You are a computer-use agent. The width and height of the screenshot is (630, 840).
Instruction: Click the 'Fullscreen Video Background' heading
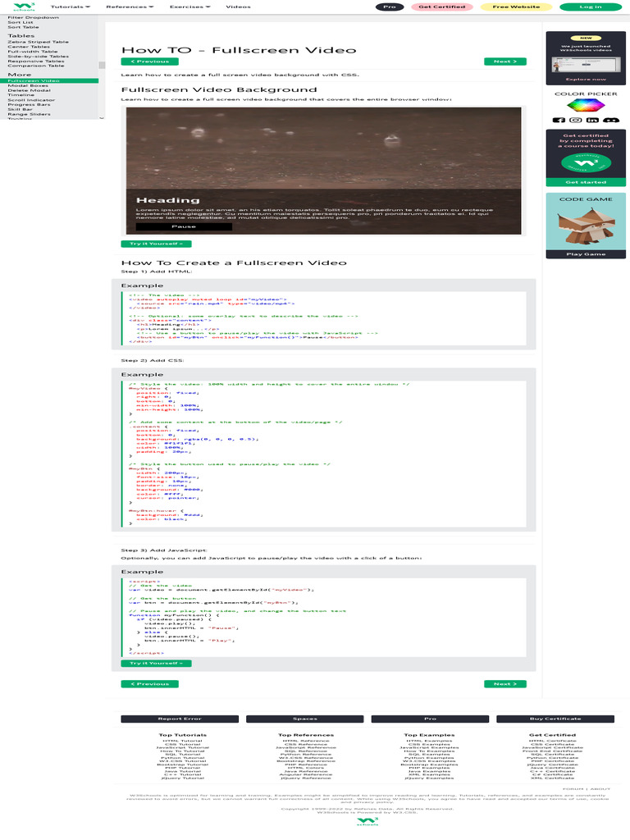click(218, 89)
